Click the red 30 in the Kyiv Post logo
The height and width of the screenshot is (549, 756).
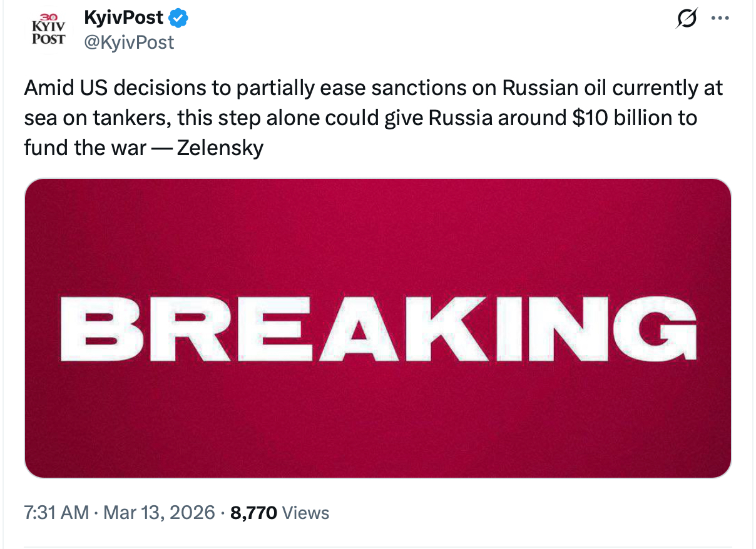point(48,16)
